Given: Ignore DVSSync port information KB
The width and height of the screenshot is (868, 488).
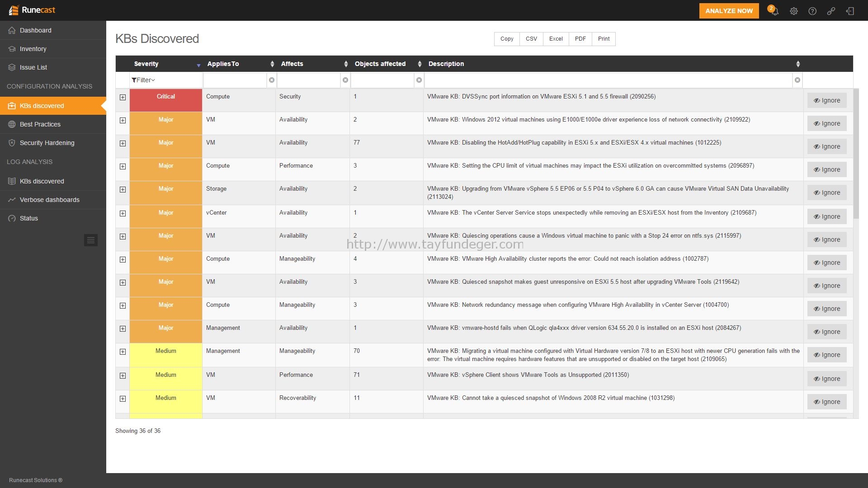Looking at the screenshot, I should pyautogui.click(x=827, y=100).
